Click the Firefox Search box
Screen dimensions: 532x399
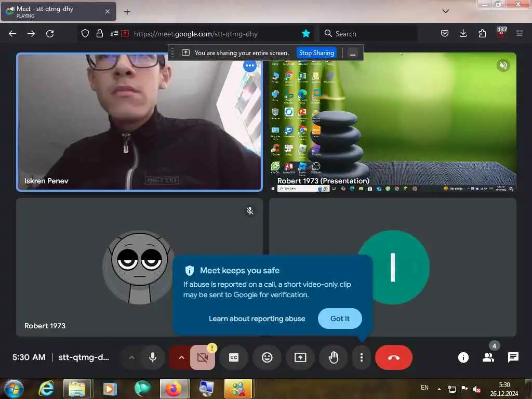pos(368,34)
